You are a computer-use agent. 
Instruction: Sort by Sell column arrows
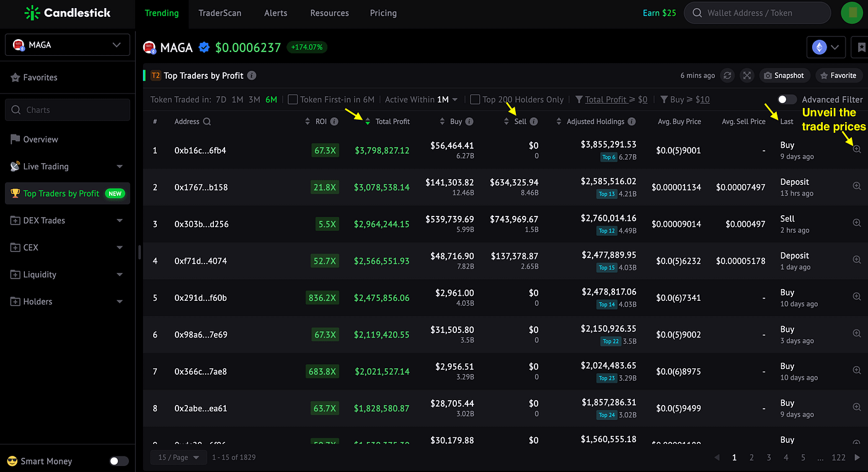point(507,122)
